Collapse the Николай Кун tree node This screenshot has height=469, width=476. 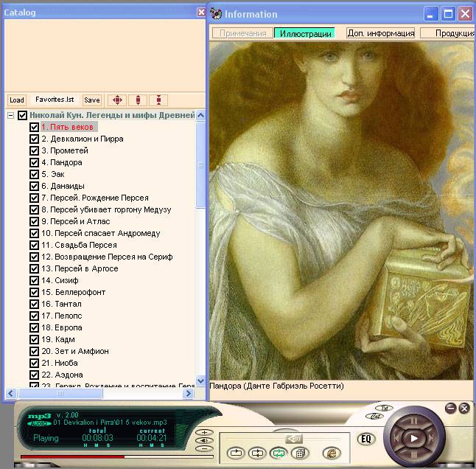10,116
